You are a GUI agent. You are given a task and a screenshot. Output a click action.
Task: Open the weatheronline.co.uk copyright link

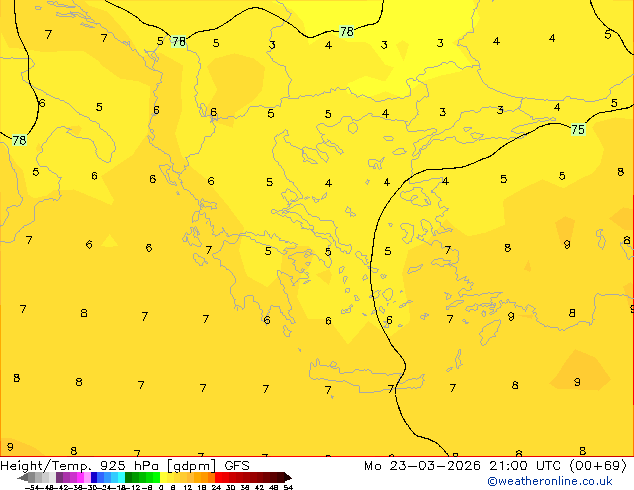(x=550, y=481)
